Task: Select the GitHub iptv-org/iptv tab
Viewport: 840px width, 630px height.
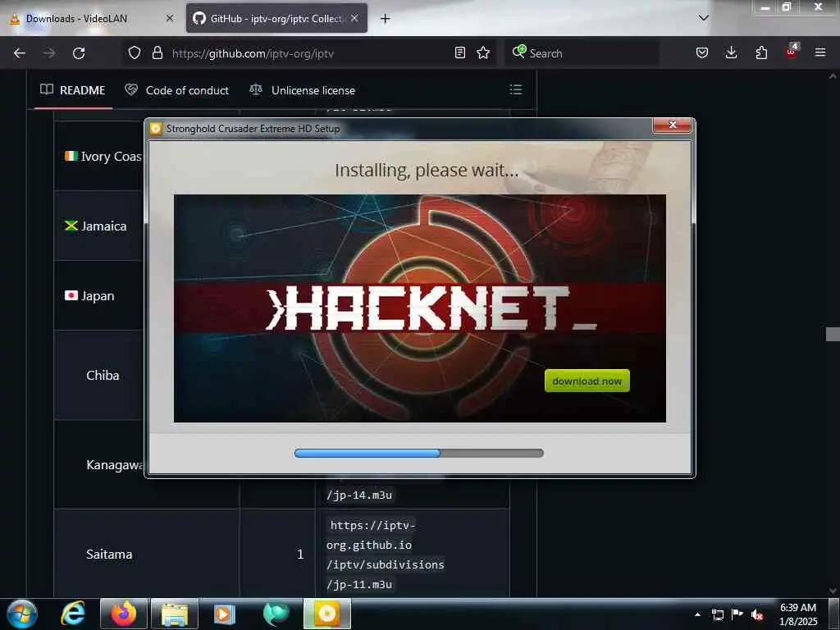Action: (x=276, y=19)
